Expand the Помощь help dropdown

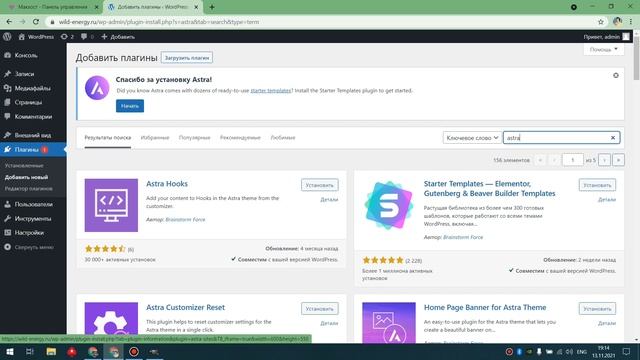point(603,49)
